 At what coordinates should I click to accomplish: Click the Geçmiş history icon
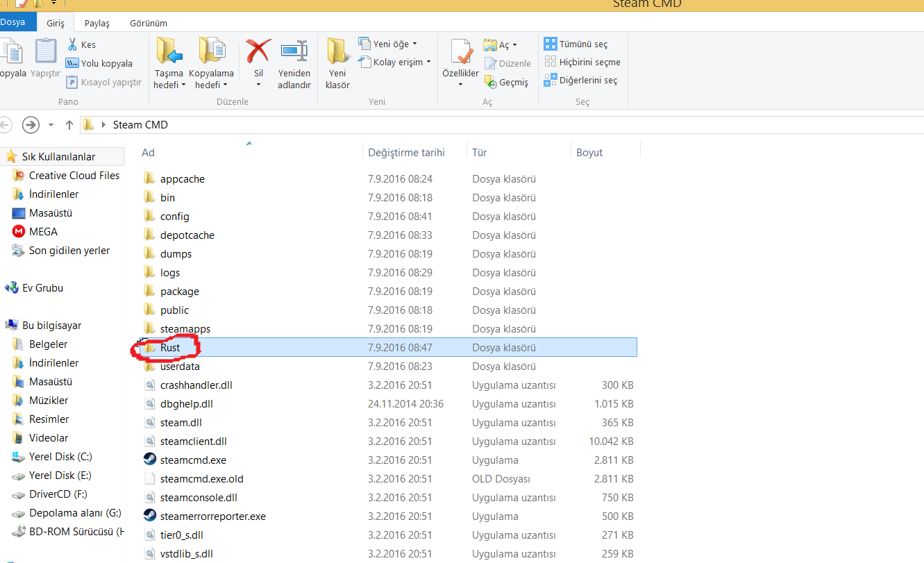(x=490, y=82)
